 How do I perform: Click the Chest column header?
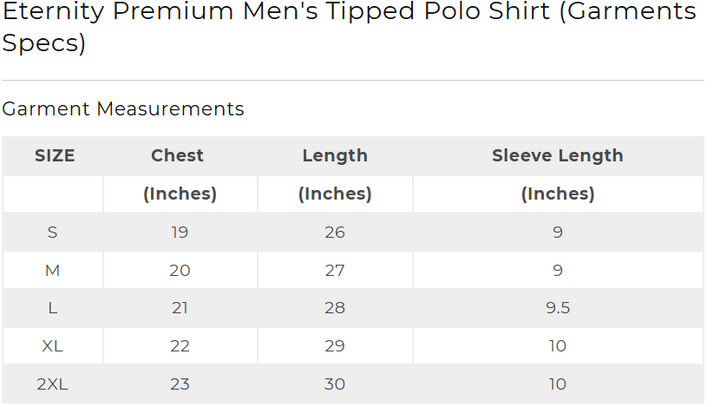(x=177, y=156)
